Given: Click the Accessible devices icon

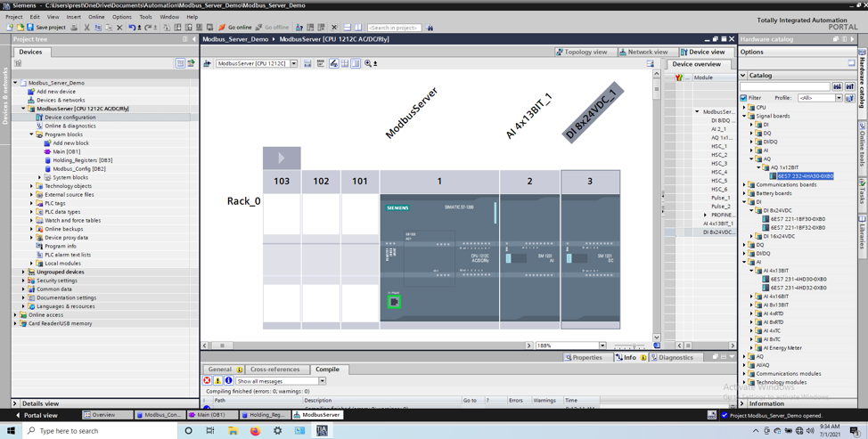Looking at the screenshot, I should tap(299, 27).
